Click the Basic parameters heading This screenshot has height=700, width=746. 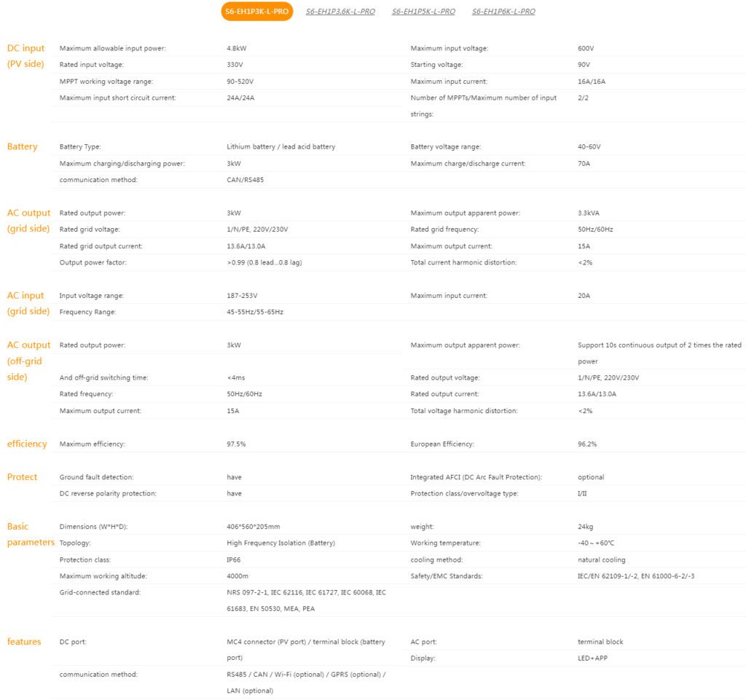pos(31,535)
